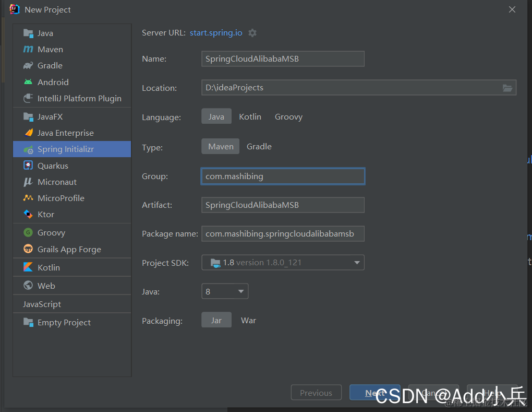Select the Quarkus label in the sidebar

[53, 166]
